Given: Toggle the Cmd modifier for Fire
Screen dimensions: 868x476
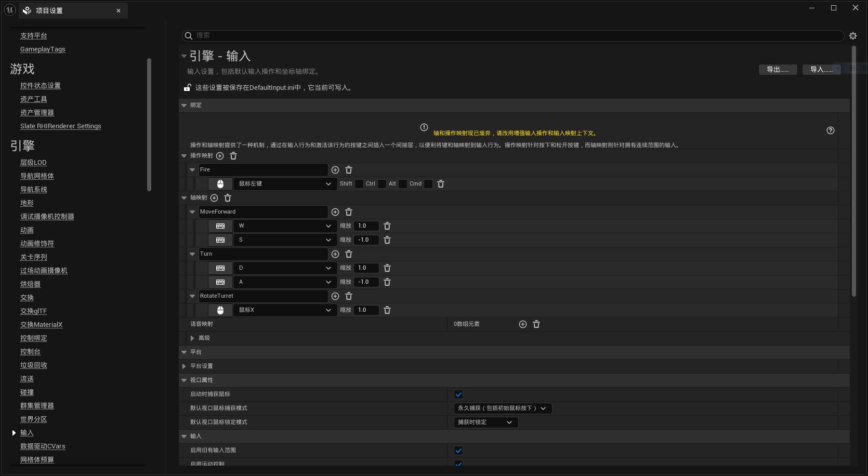Looking at the screenshot, I should [x=428, y=184].
